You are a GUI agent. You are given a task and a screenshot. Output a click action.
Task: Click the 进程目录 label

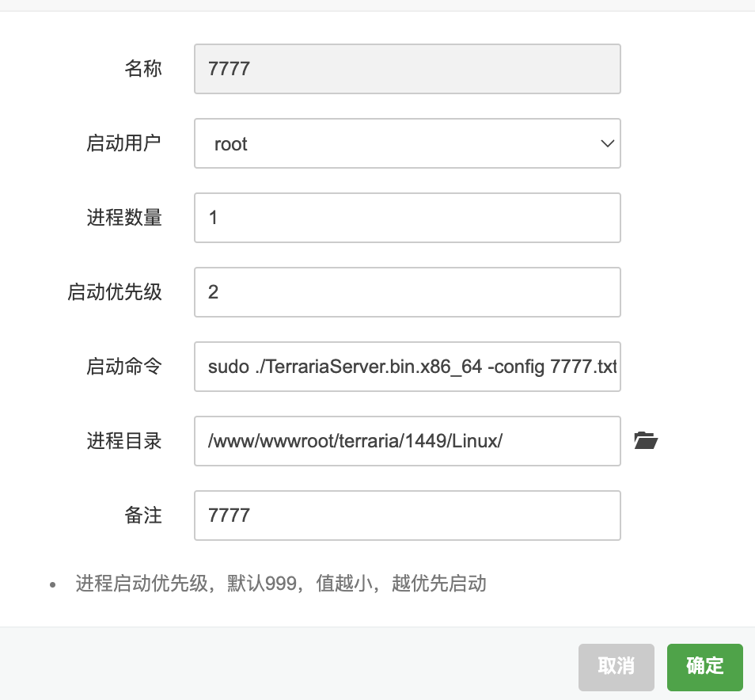tap(124, 441)
